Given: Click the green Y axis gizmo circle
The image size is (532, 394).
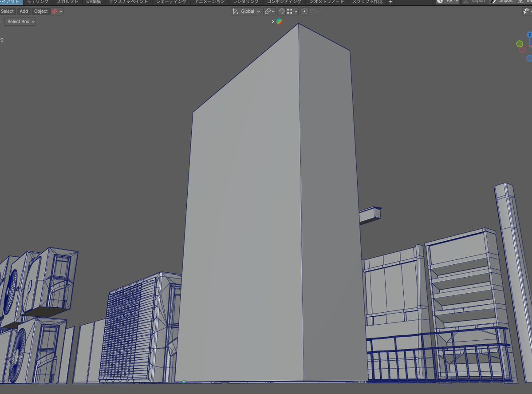Looking at the screenshot, I should [x=520, y=44].
